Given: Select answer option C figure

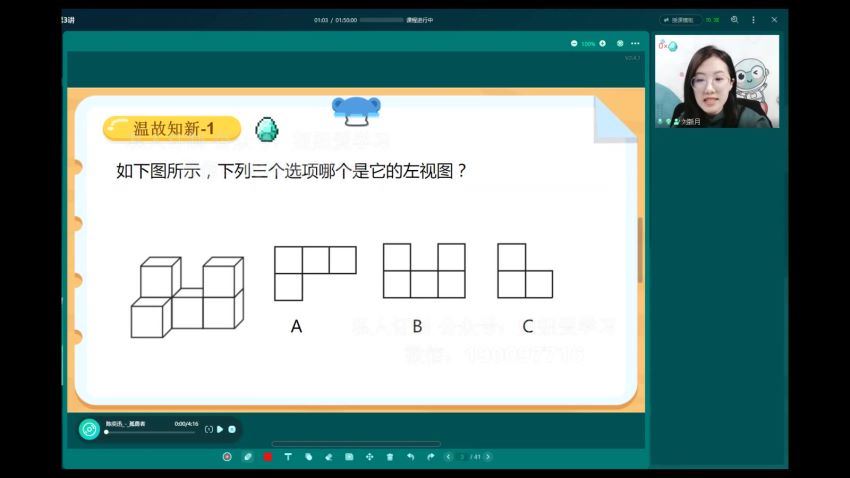Looking at the screenshot, I should coord(525,270).
